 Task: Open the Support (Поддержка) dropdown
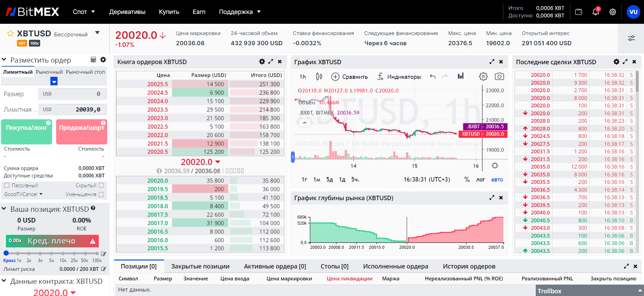(x=240, y=12)
